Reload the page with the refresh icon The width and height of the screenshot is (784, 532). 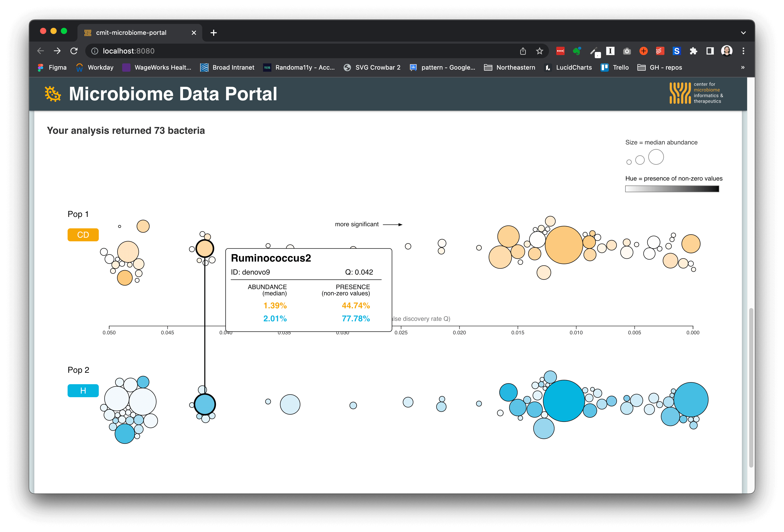[x=74, y=51]
